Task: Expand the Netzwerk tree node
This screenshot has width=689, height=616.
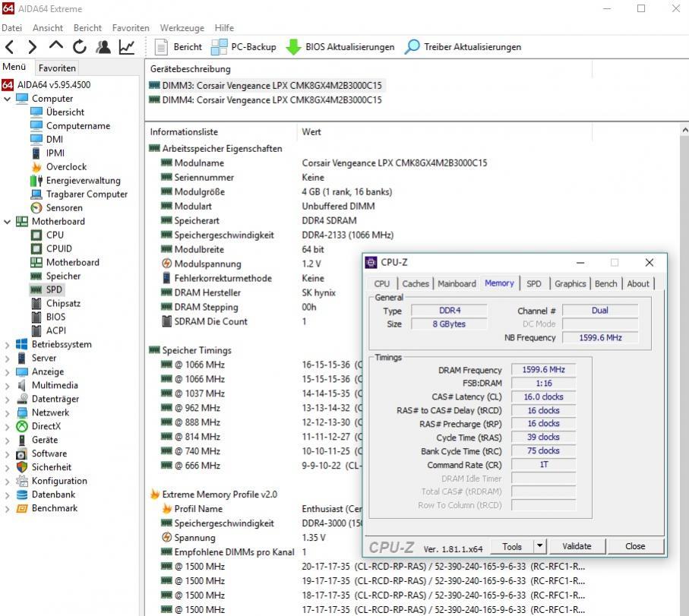Action: pos(7,413)
